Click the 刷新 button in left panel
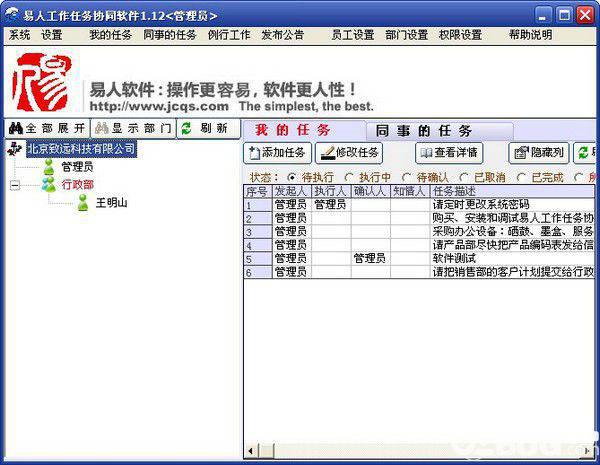 click(208, 128)
